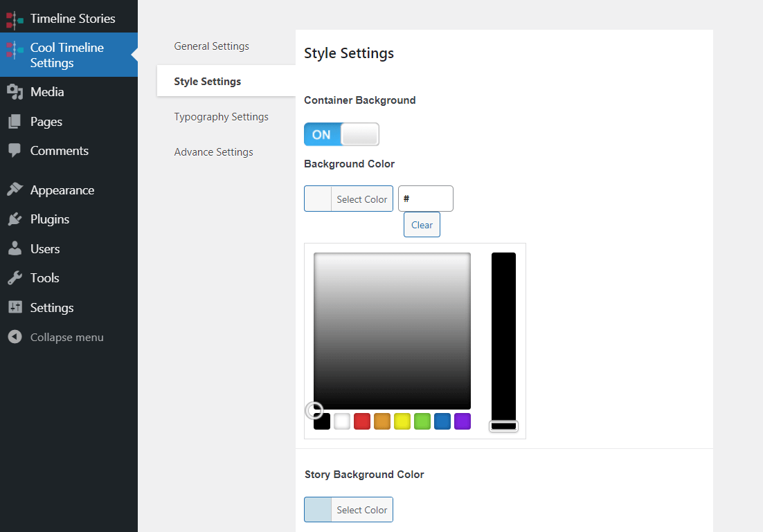Click the Settings sliders icon
The width and height of the screenshot is (763, 532).
(15, 307)
